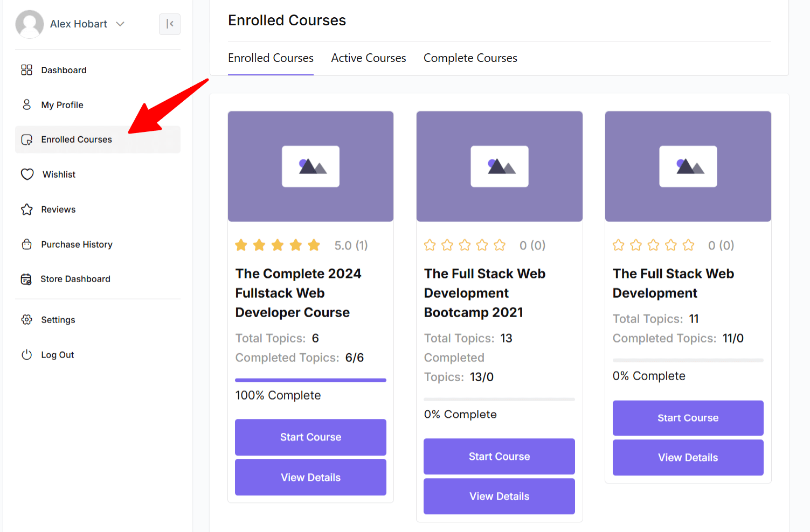Log out using the power icon
810x532 pixels.
point(27,354)
